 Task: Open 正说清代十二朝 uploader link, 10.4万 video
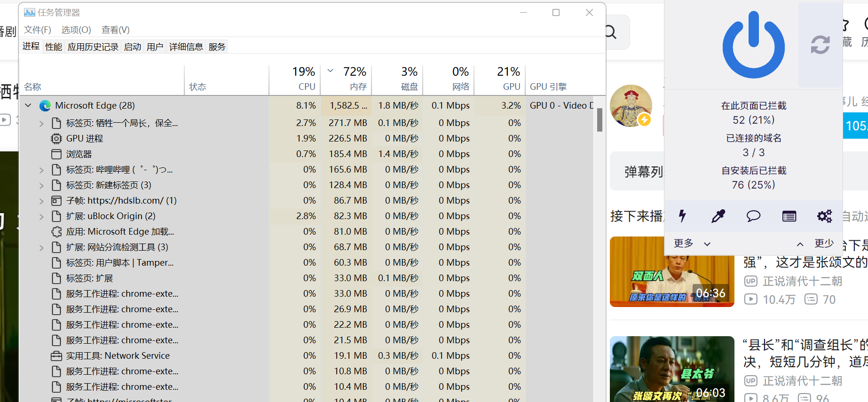pos(802,281)
